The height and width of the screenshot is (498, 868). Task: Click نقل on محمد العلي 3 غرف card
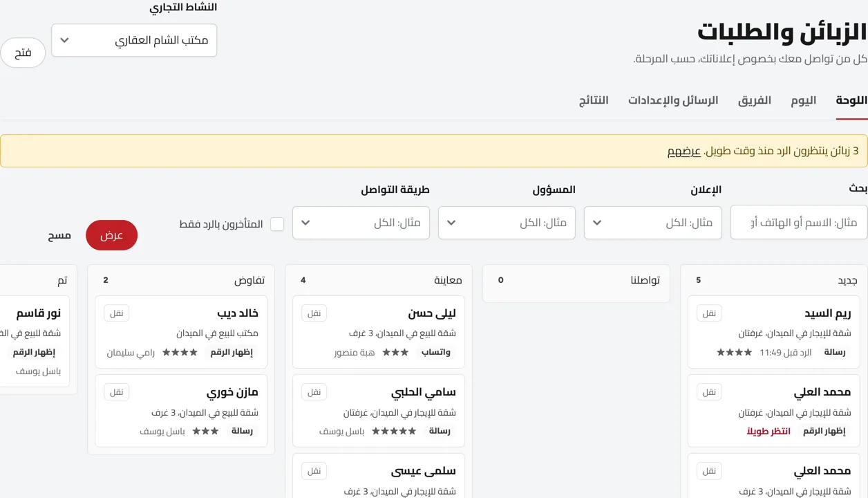709,471
